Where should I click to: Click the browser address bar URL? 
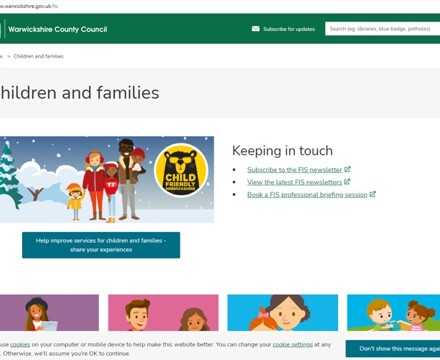29,6
